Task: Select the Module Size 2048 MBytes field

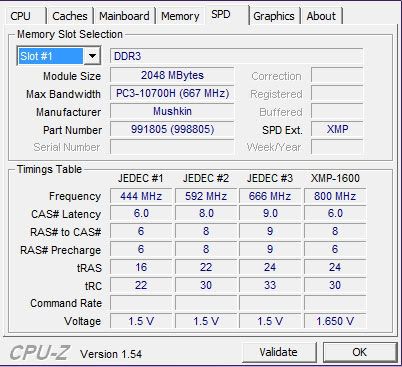Action: click(x=172, y=75)
